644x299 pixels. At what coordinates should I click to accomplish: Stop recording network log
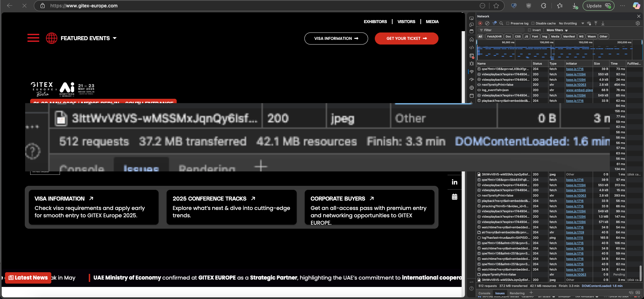[x=480, y=23]
